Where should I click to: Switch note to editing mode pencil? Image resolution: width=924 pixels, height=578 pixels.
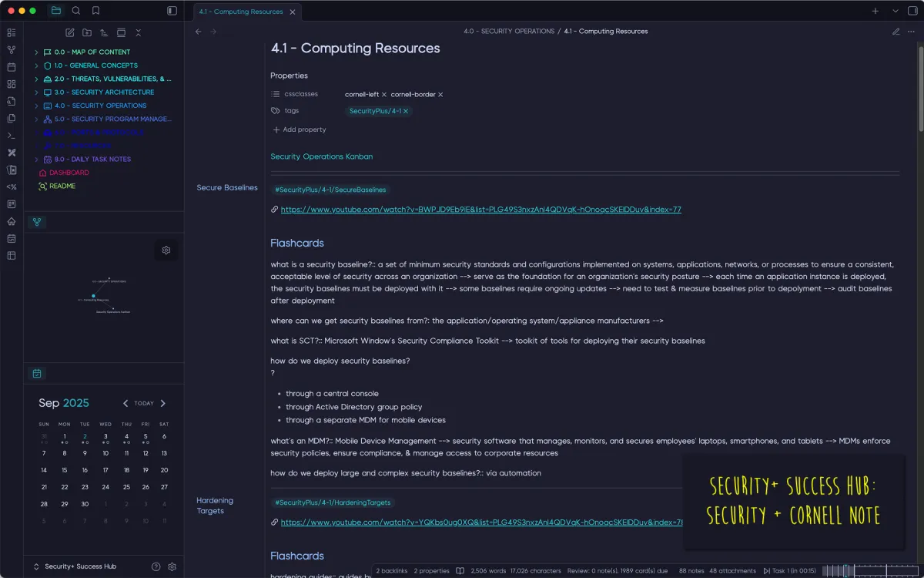tap(896, 32)
